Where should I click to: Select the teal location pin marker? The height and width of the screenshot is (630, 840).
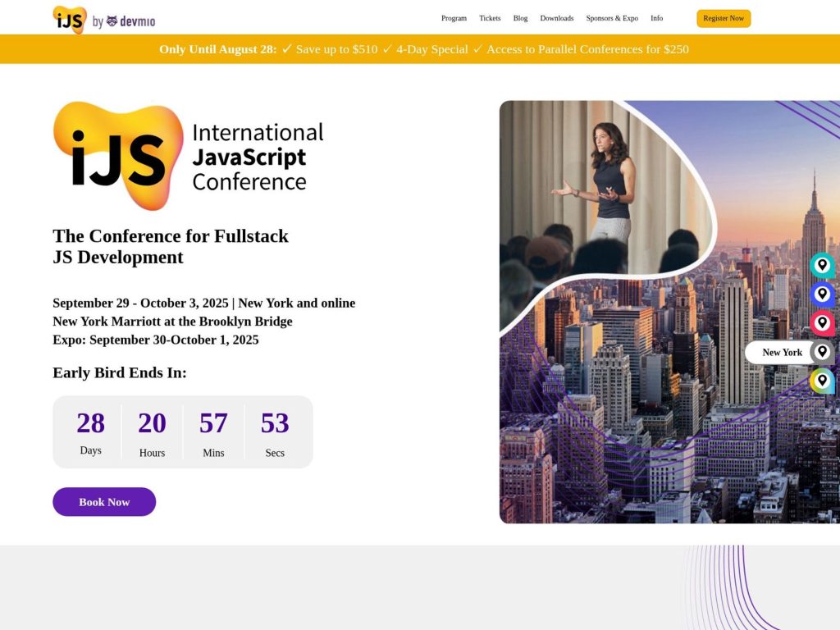[x=822, y=265]
